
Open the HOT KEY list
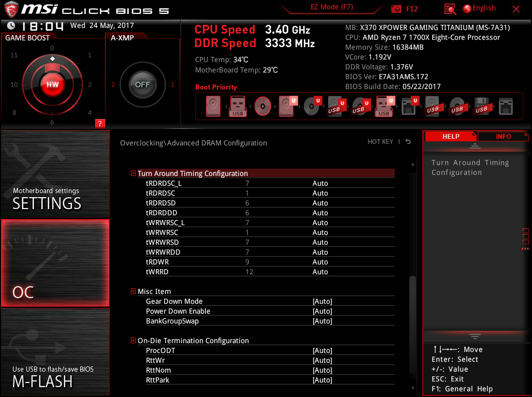380,141
